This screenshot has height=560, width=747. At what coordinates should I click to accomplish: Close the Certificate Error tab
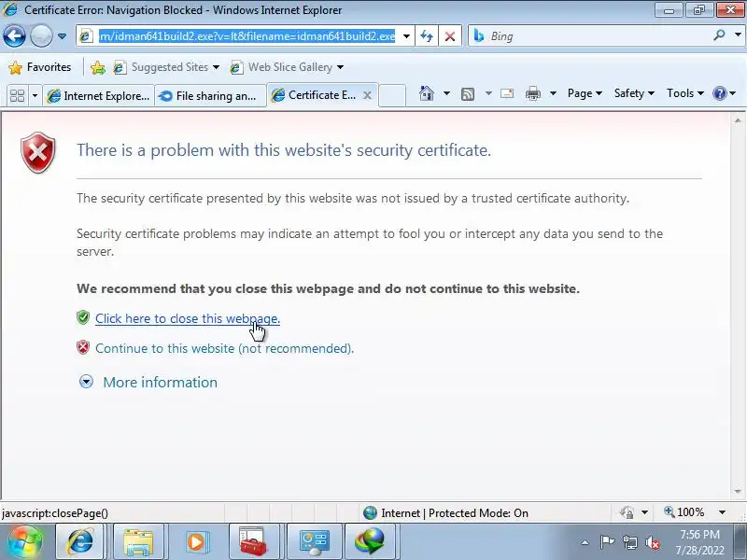pos(367,95)
